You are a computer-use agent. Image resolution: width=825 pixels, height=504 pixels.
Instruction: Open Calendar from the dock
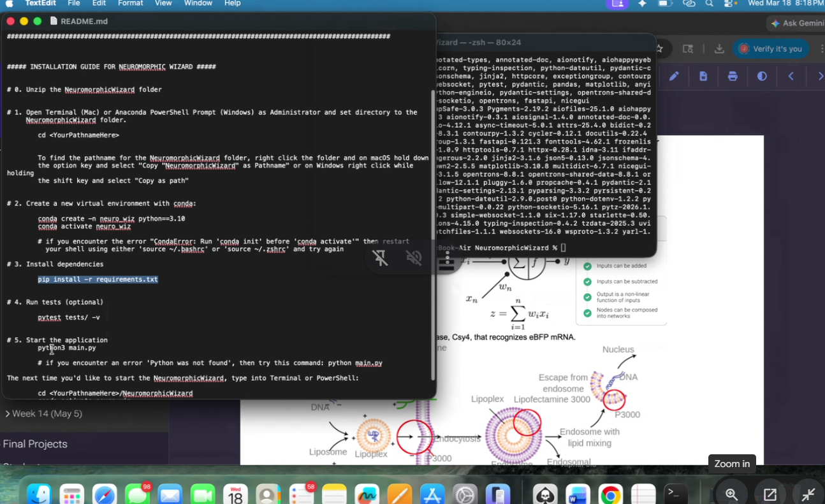pyautogui.click(x=235, y=494)
